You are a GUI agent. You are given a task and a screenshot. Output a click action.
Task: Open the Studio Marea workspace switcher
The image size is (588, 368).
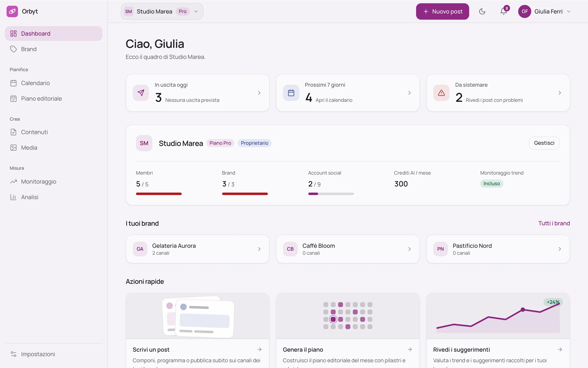162,11
